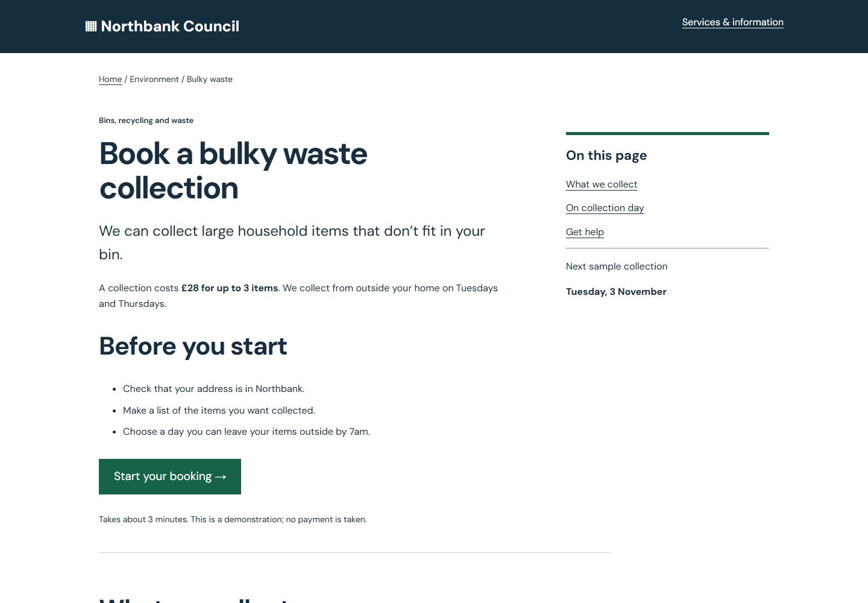Screen dimensions: 868x603
Task: Jump to What we collect section
Action: point(602,185)
